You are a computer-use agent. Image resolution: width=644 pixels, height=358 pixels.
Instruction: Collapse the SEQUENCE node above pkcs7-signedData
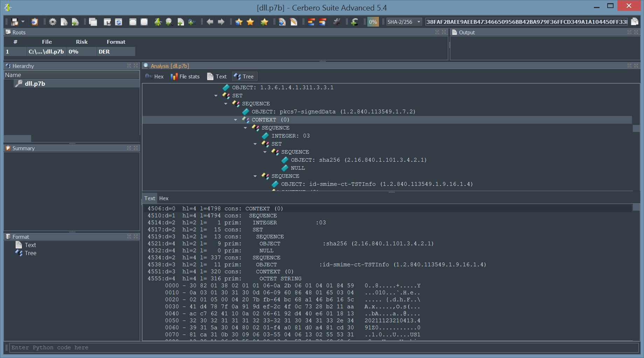[226, 104]
